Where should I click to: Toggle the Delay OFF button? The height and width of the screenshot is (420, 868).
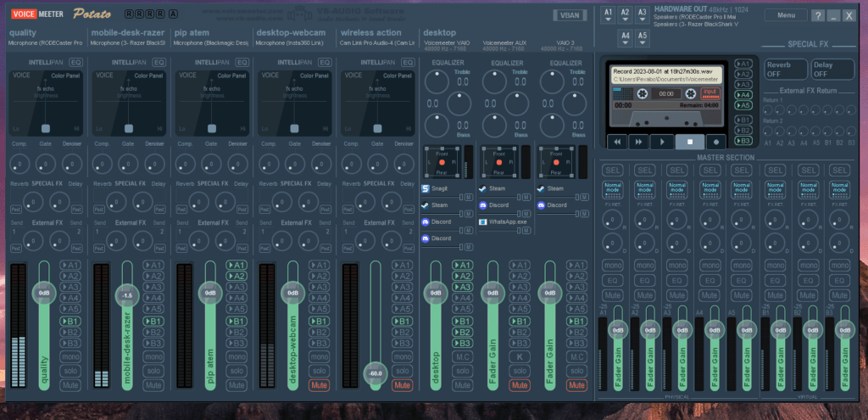point(833,70)
